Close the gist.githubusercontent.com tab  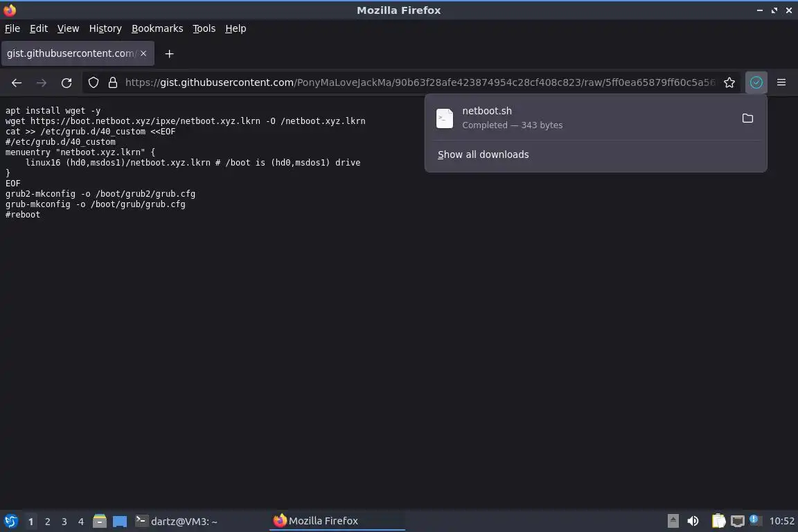143,53
